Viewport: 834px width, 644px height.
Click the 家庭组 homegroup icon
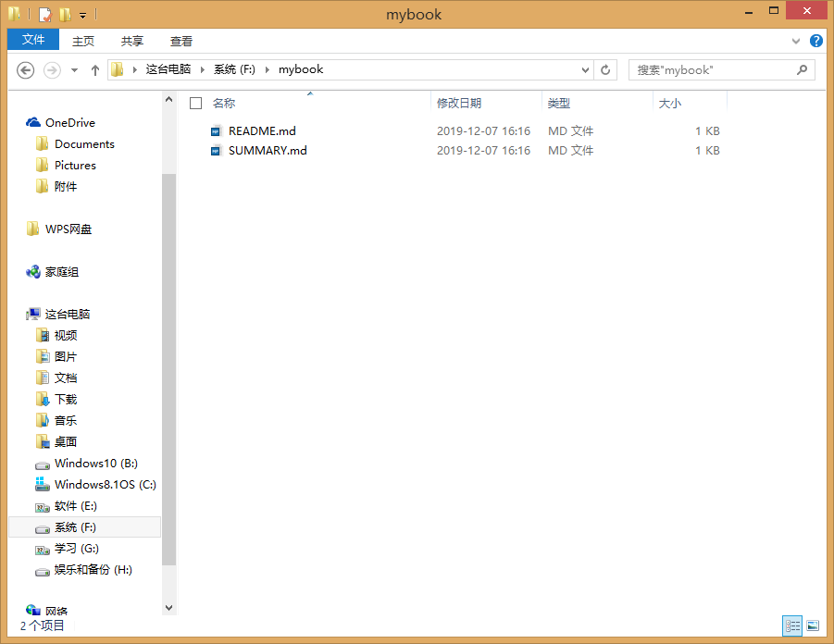click(33, 272)
